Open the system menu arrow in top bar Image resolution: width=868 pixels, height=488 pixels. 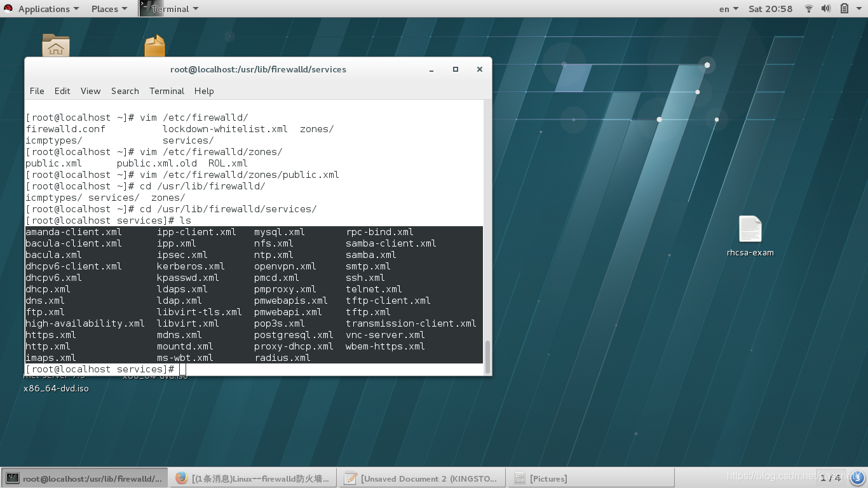tap(858, 9)
